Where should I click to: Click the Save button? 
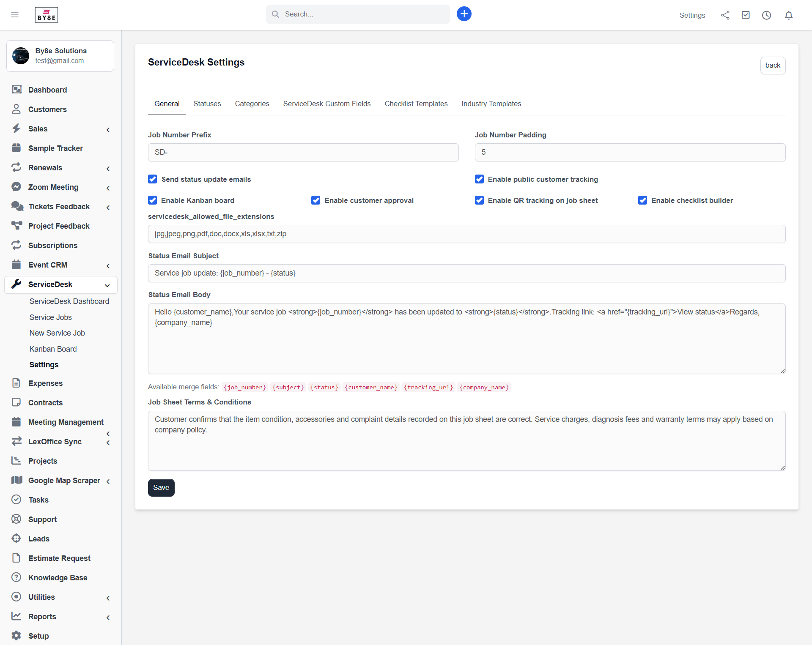[x=161, y=487]
